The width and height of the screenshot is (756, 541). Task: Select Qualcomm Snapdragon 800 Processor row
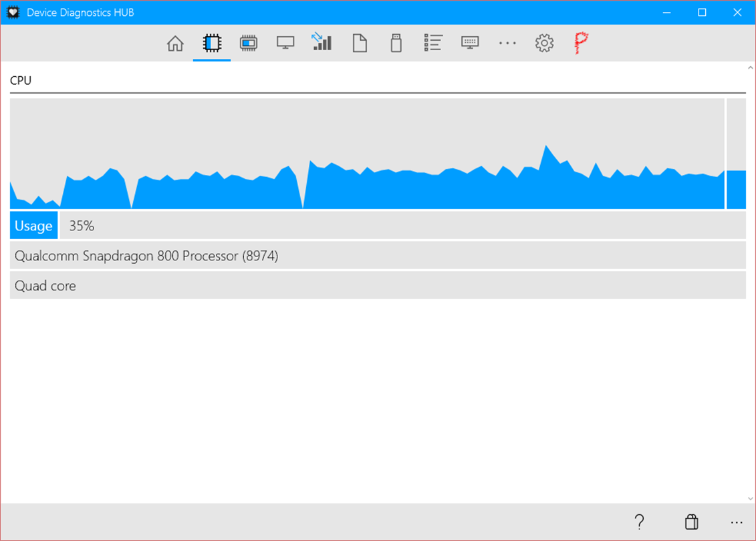[378, 255]
